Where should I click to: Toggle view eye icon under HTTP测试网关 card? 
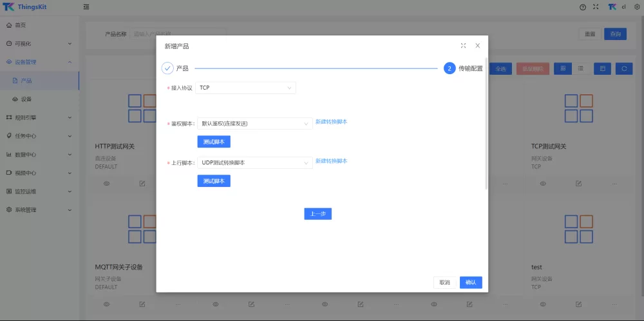pyautogui.click(x=107, y=184)
